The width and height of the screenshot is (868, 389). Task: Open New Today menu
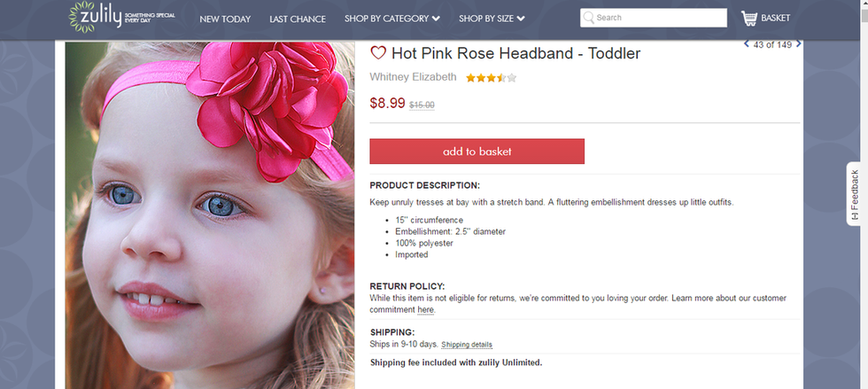click(225, 19)
